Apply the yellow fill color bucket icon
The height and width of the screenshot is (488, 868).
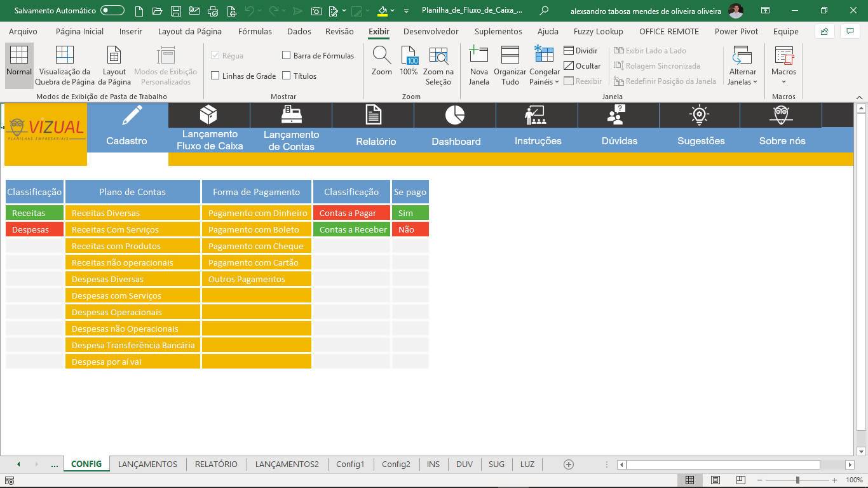click(x=383, y=11)
